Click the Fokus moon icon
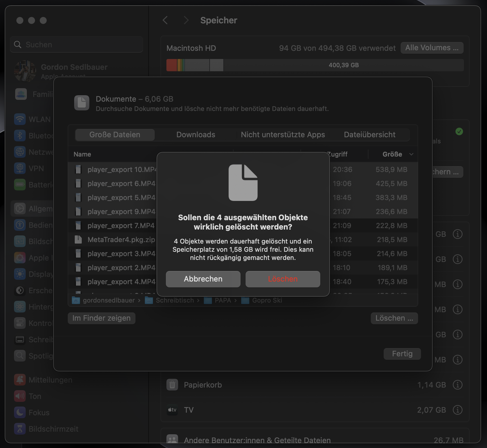 pyautogui.click(x=20, y=413)
